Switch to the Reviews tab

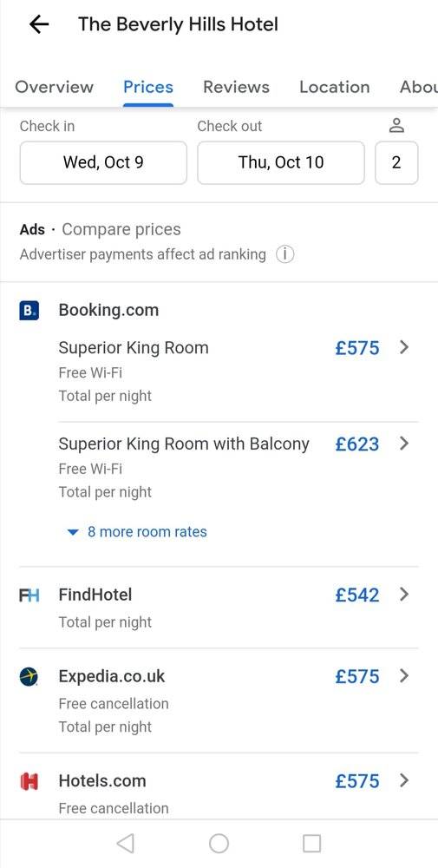(236, 87)
